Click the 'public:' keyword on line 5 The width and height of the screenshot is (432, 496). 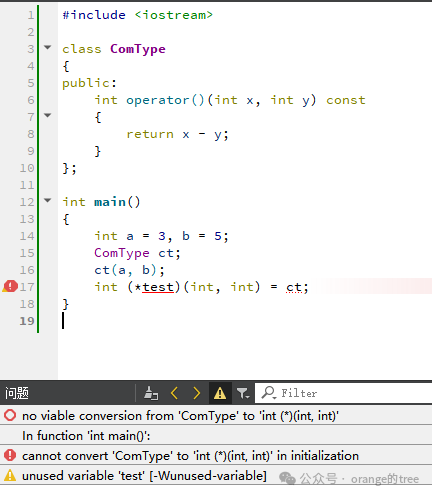[x=89, y=83]
